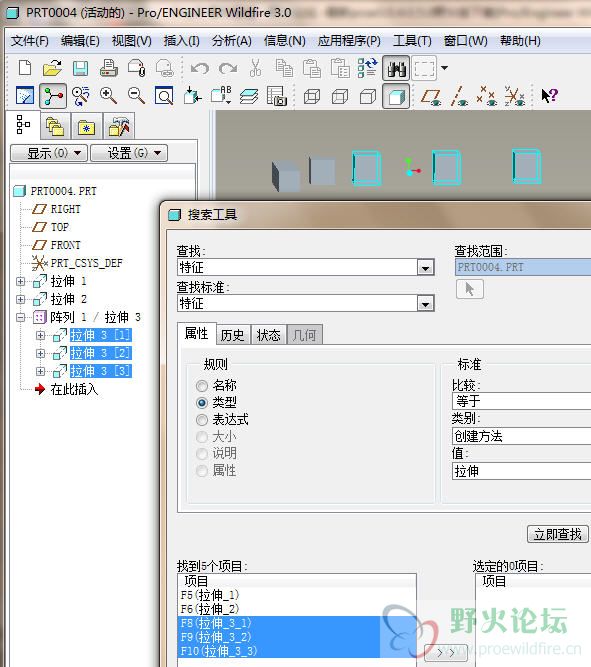Open the 设置(G) dropdown button
The height and width of the screenshot is (667, 591).
point(129,153)
